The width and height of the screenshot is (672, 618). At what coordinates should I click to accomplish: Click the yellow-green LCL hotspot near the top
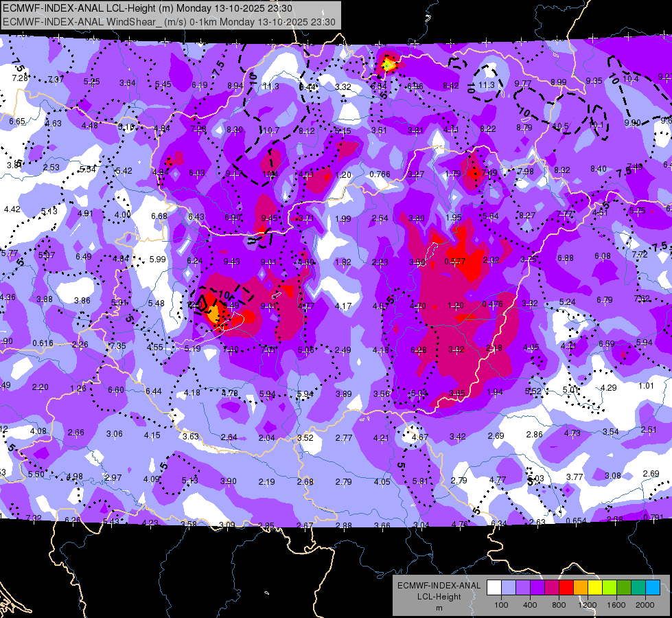pyautogui.click(x=388, y=65)
